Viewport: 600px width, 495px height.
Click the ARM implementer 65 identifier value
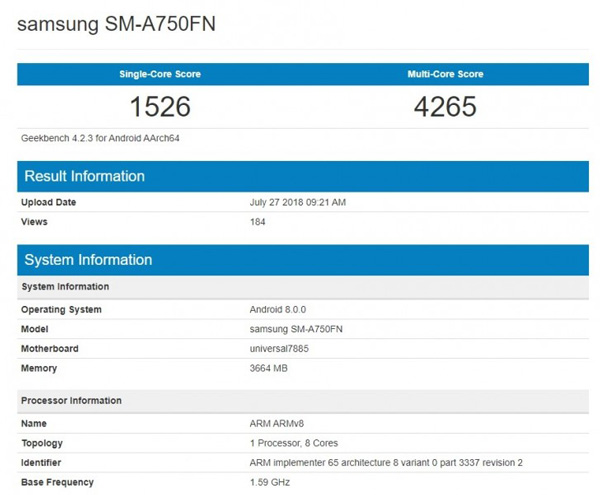pyautogui.click(x=386, y=463)
